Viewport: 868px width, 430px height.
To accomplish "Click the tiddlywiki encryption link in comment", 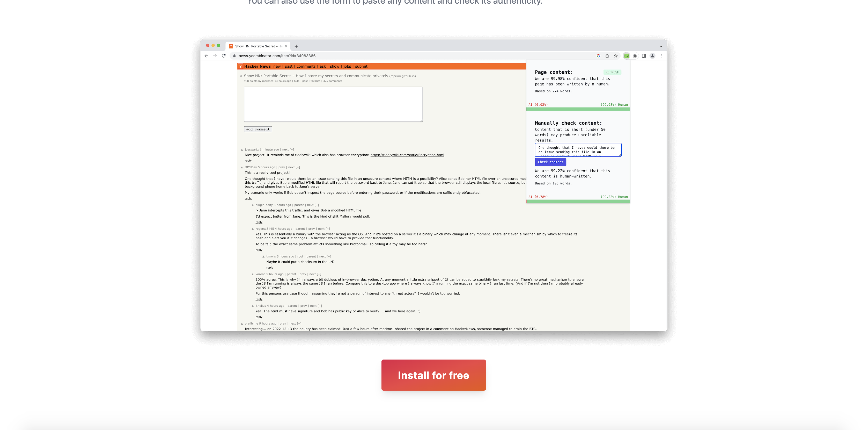I will [407, 155].
